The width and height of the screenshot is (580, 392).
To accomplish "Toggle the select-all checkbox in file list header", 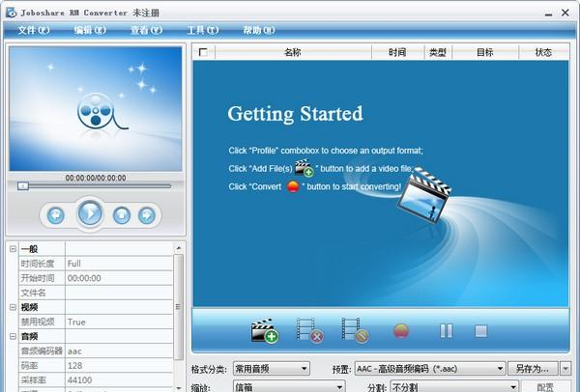I will [203, 52].
